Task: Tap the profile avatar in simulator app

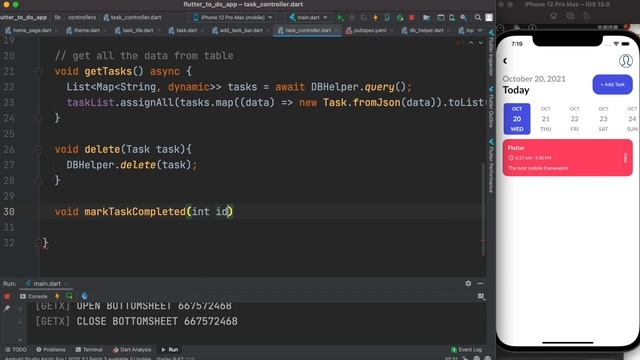Action: click(x=625, y=61)
